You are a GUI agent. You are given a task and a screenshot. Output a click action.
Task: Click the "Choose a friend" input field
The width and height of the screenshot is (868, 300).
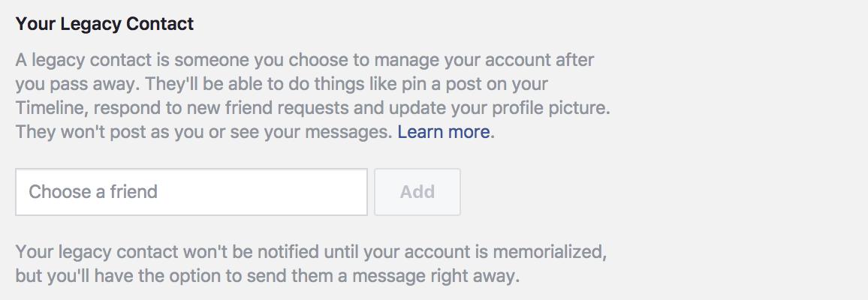[191, 192]
